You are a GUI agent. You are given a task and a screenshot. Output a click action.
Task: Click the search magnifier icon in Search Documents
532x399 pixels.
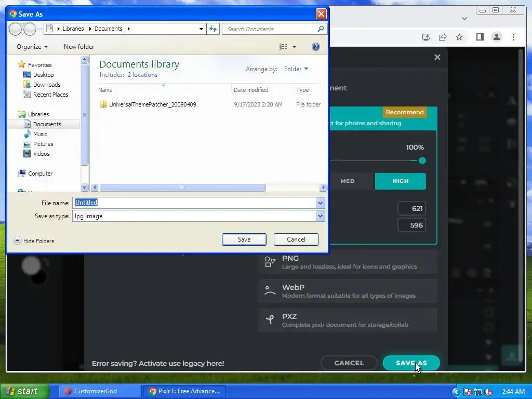[x=320, y=29]
